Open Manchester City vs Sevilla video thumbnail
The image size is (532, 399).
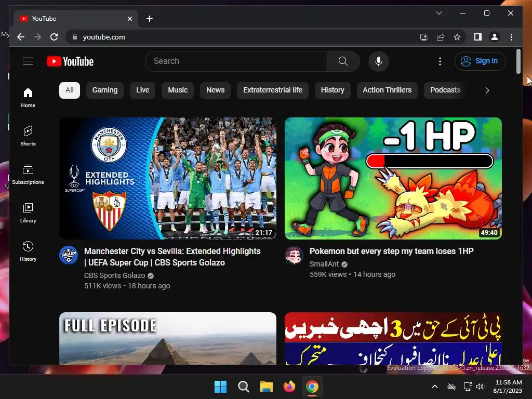coord(168,179)
